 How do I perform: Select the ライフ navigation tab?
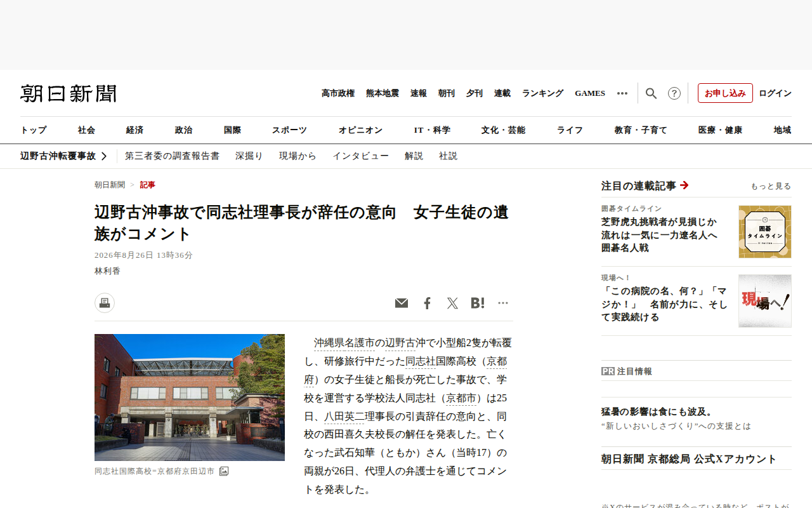tap(570, 130)
